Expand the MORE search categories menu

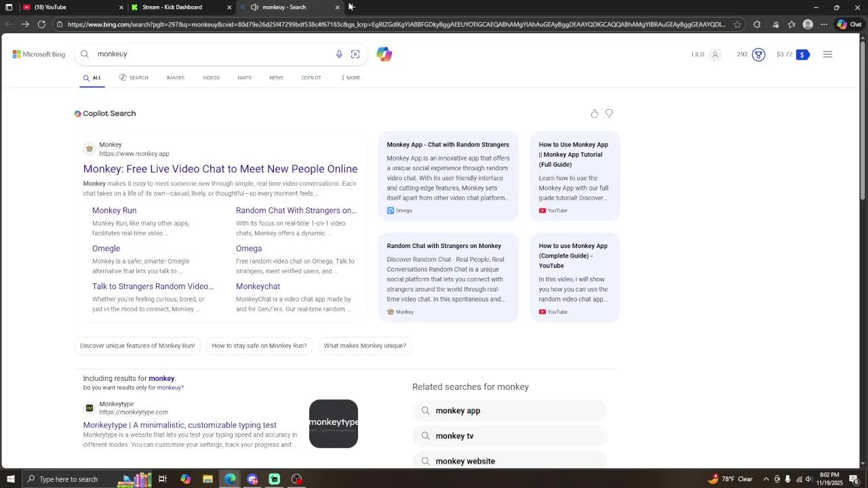pos(351,78)
